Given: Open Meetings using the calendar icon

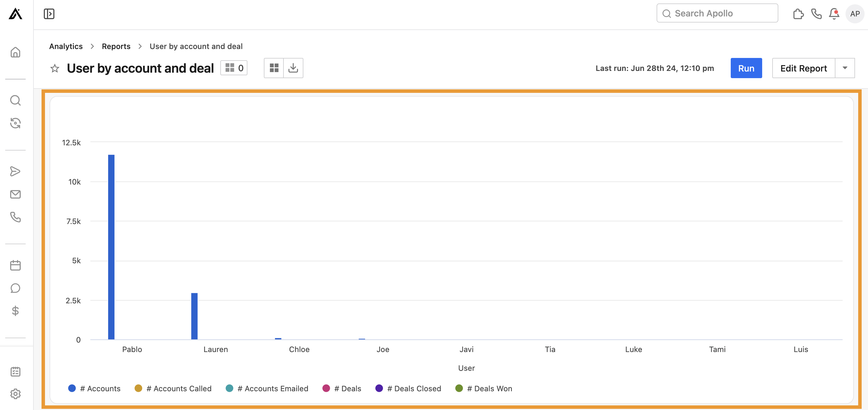Looking at the screenshot, I should [x=16, y=265].
